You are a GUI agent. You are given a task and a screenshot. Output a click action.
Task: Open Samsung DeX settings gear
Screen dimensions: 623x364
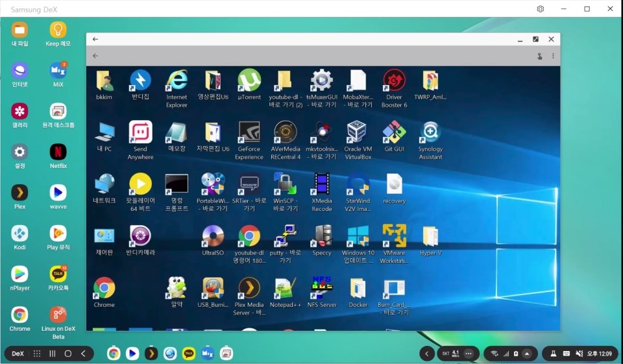(541, 8)
